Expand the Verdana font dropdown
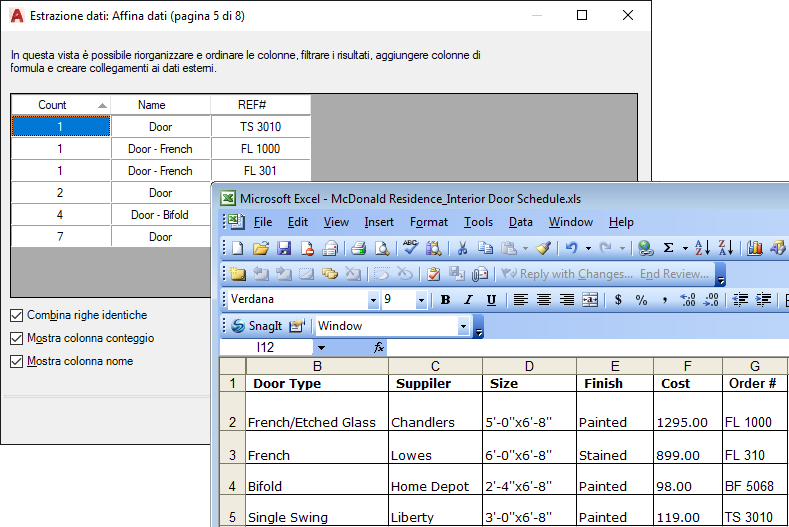Screen dimensions: 789x527 pos(373,300)
